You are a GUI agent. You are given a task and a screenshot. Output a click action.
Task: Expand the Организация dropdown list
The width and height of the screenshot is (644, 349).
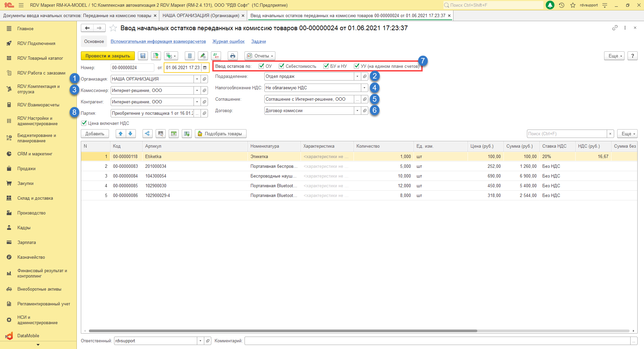click(197, 79)
